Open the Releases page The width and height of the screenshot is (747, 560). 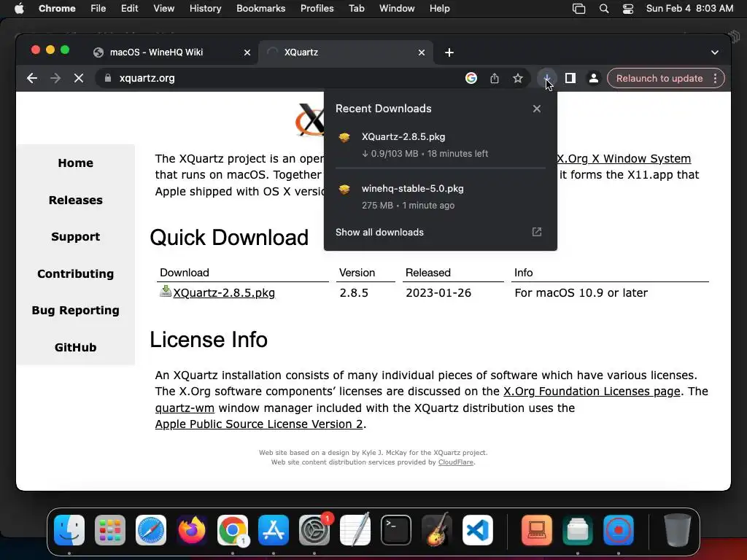[75, 200]
